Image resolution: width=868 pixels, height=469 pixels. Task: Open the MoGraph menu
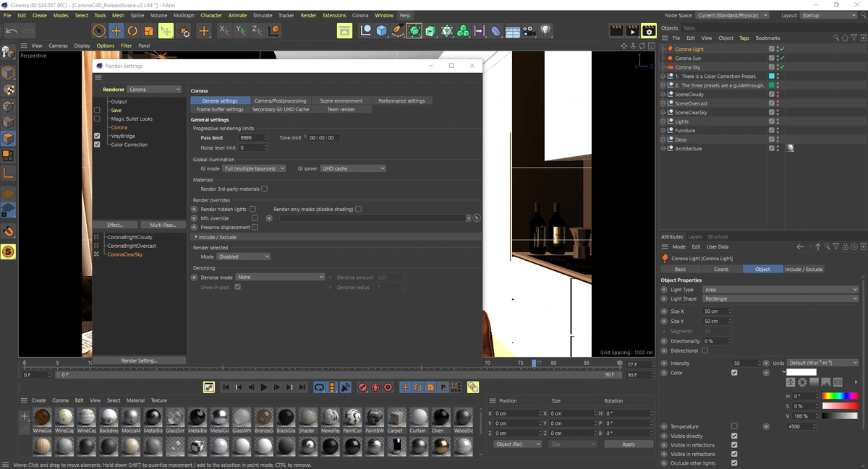tap(184, 15)
